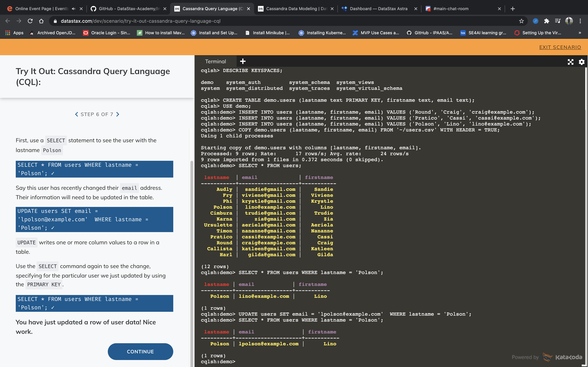Screen dimensions: 588x367
Task: Go to previous step chevron
Action: coord(76,114)
